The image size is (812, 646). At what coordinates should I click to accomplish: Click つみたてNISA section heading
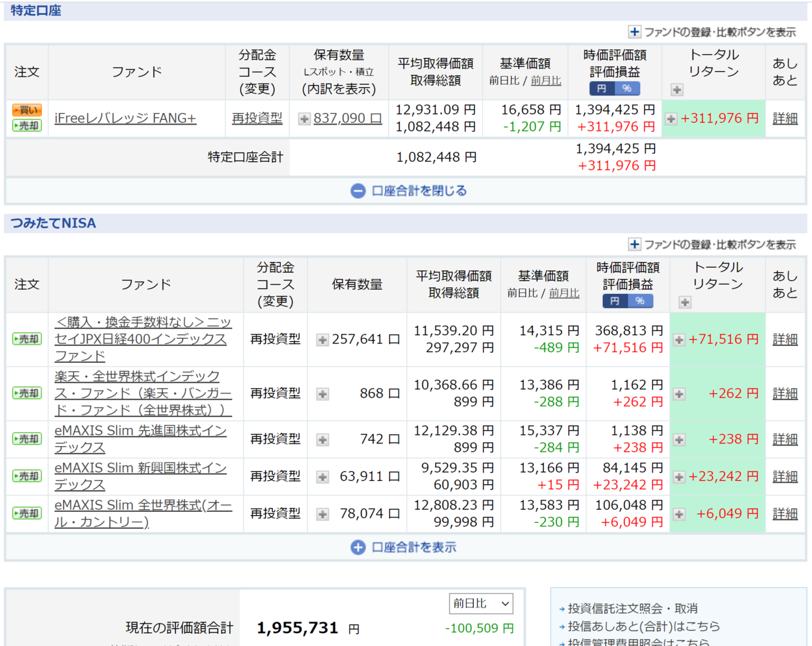[x=53, y=223]
